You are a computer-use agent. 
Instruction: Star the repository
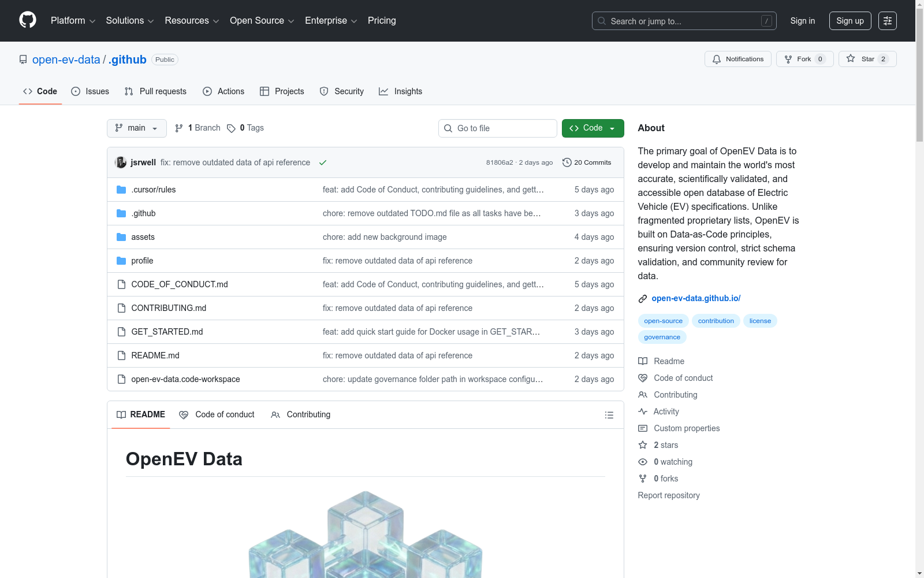[867, 59]
